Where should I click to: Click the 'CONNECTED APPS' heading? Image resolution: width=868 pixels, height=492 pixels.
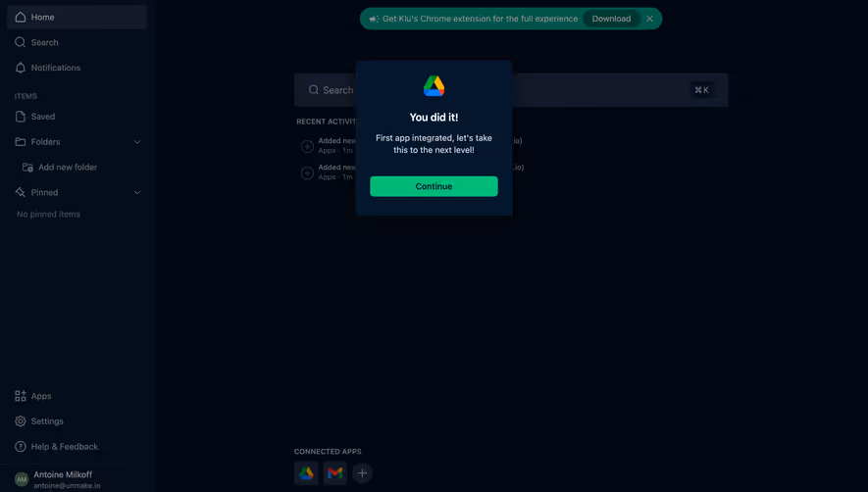pos(328,452)
